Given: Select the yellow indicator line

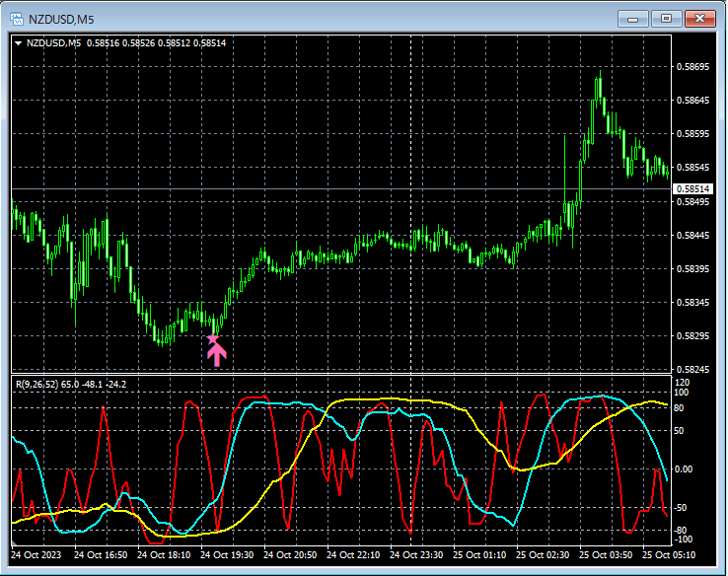Looking at the screenshot, I should (x=381, y=399).
